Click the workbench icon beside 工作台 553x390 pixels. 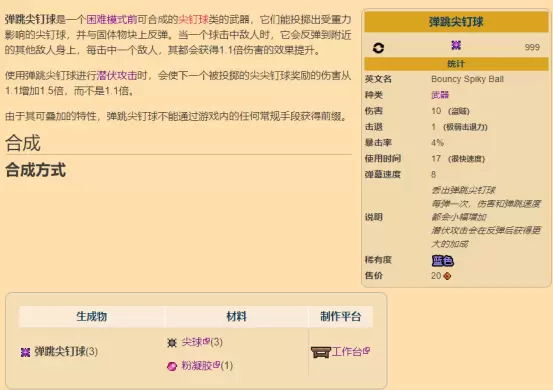click(321, 352)
